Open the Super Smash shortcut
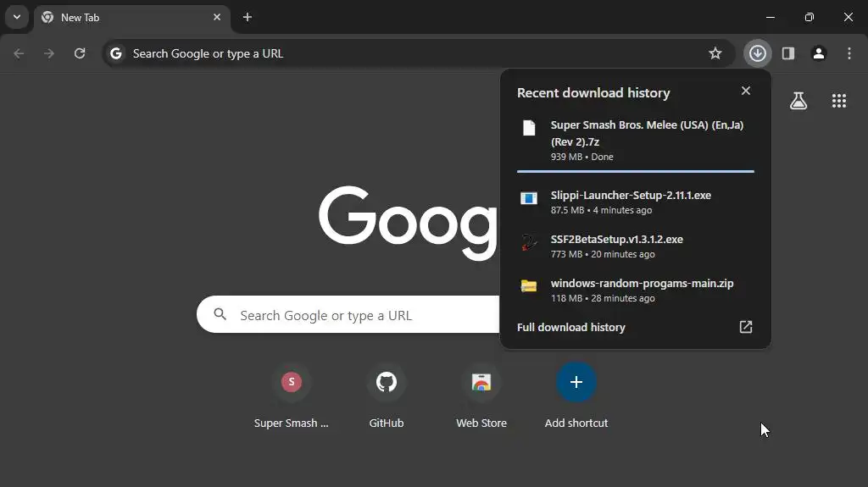The image size is (868, 487). click(x=292, y=396)
